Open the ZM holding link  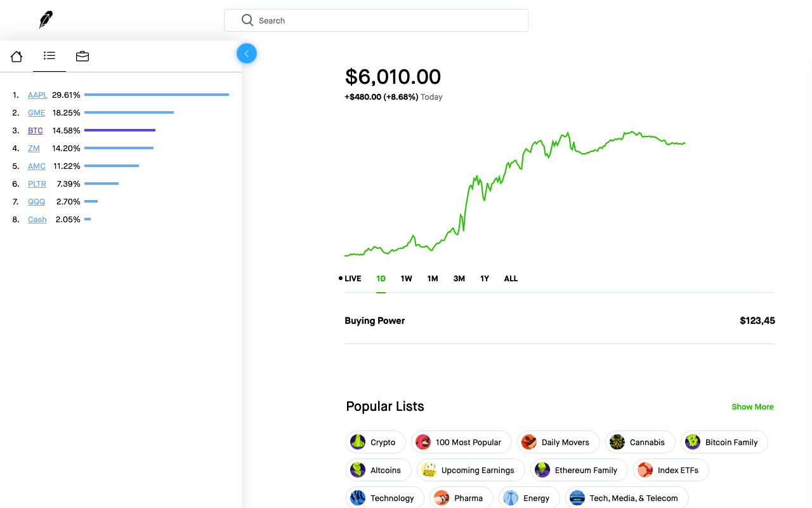34,149
